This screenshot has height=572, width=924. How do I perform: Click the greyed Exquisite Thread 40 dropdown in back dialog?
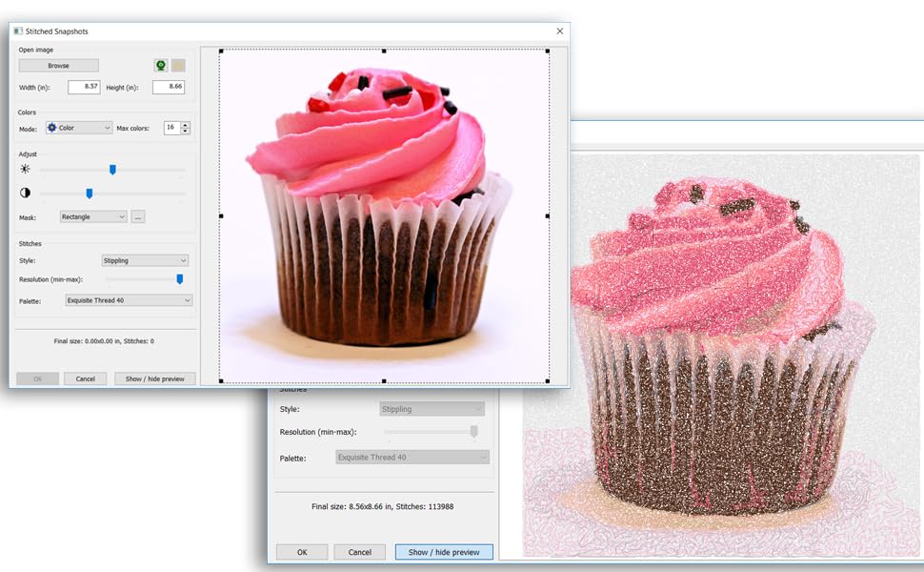(x=412, y=457)
